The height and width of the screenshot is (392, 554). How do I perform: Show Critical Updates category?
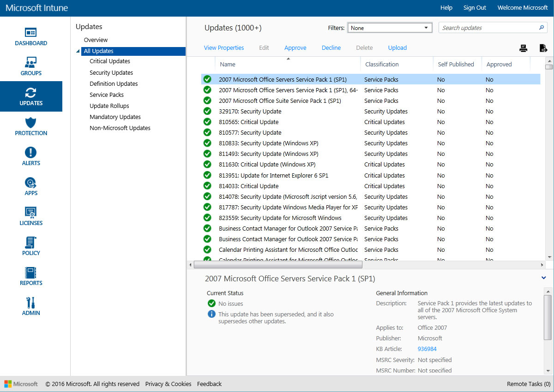(110, 61)
